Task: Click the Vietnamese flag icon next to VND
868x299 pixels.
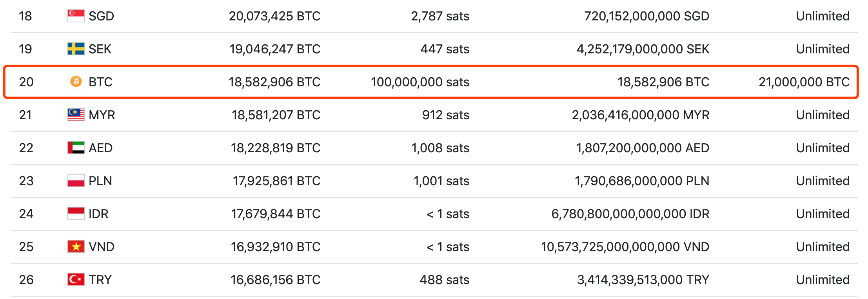Action: (76, 246)
